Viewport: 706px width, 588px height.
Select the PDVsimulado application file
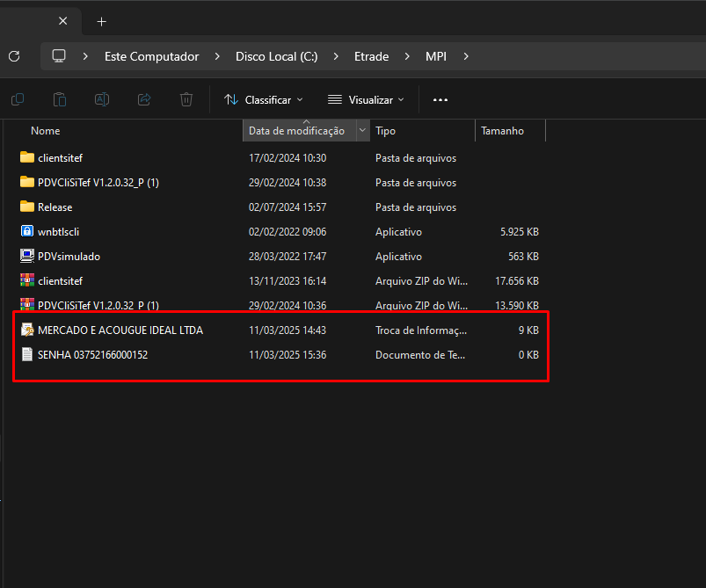[69, 257]
